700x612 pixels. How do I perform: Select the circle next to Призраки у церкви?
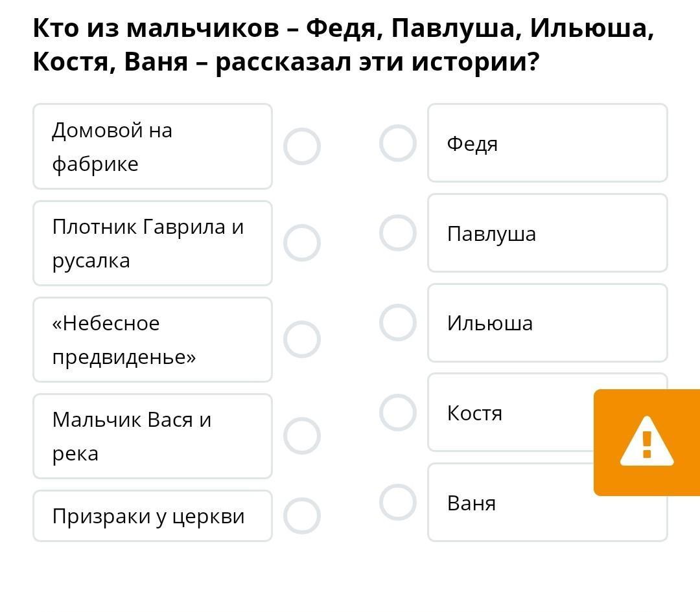pos(302,516)
